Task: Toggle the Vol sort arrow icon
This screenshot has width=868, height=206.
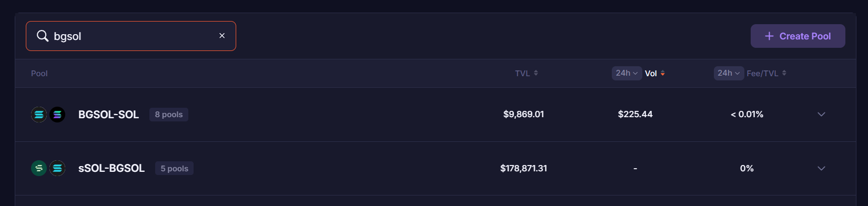Action: pyautogui.click(x=662, y=73)
